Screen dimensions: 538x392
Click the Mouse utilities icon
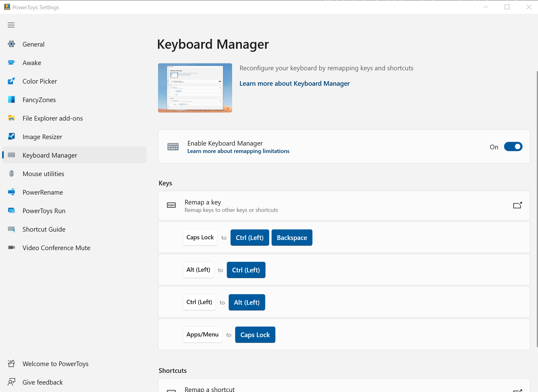(11, 174)
